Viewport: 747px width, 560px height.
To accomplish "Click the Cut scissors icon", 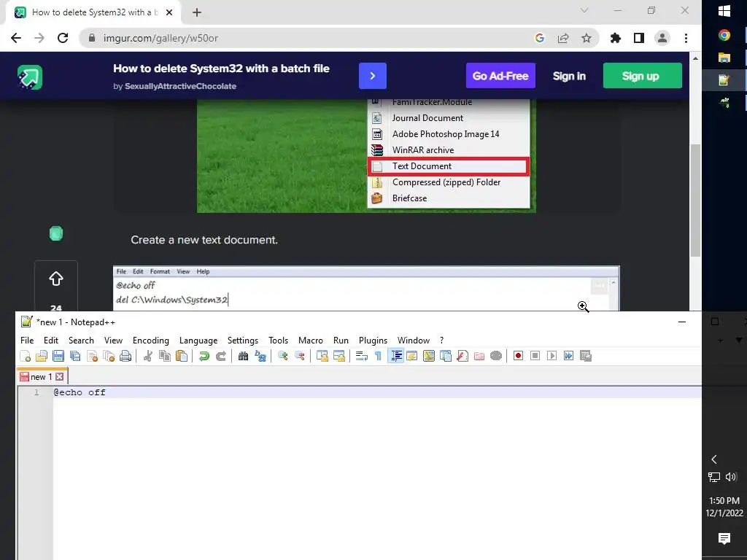I will point(147,356).
